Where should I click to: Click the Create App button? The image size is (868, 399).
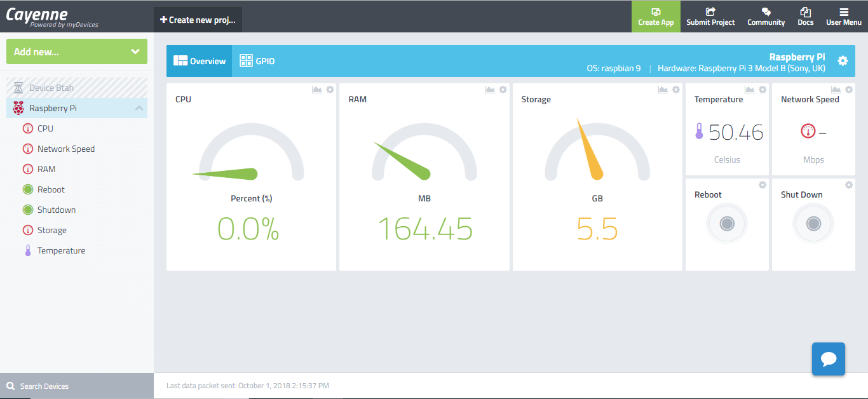click(656, 17)
